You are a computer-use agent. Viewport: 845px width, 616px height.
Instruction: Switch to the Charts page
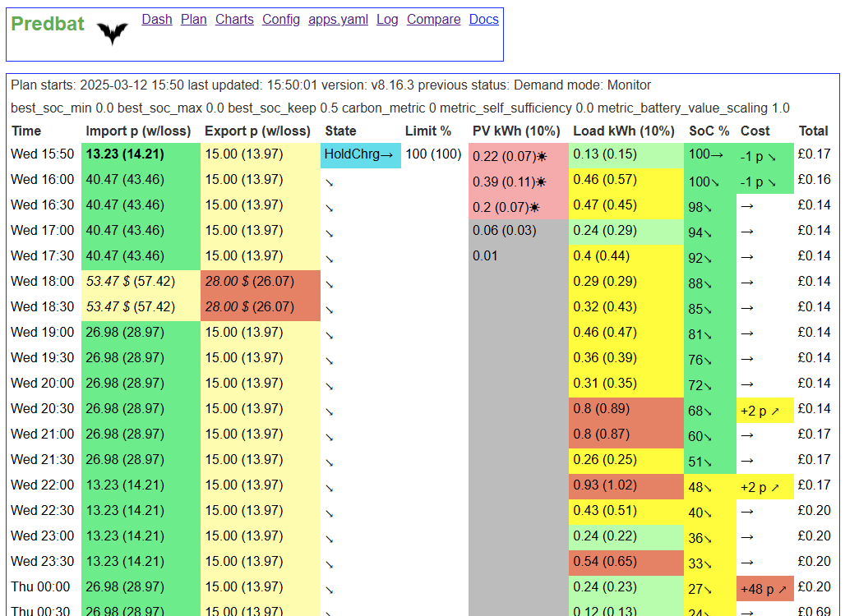[234, 20]
